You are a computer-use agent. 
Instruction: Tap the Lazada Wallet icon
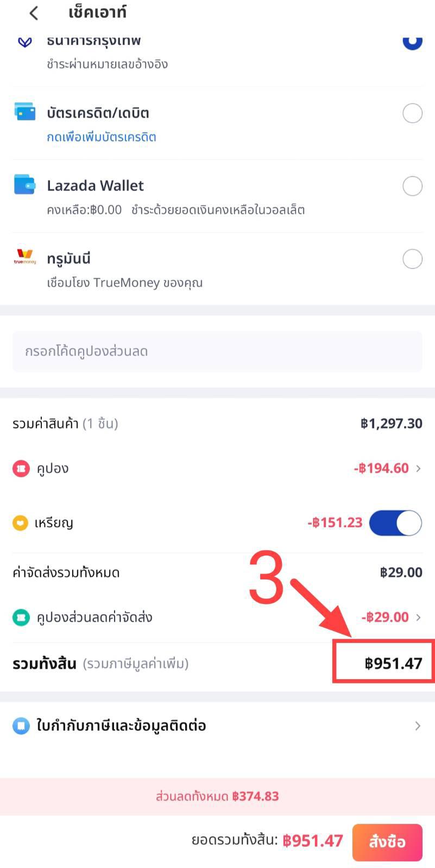(x=25, y=184)
